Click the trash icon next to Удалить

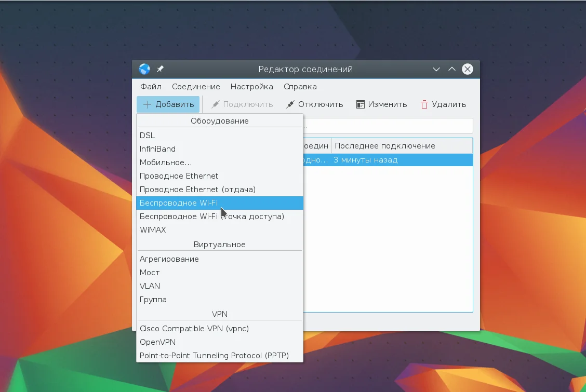click(x=424, y=104)
